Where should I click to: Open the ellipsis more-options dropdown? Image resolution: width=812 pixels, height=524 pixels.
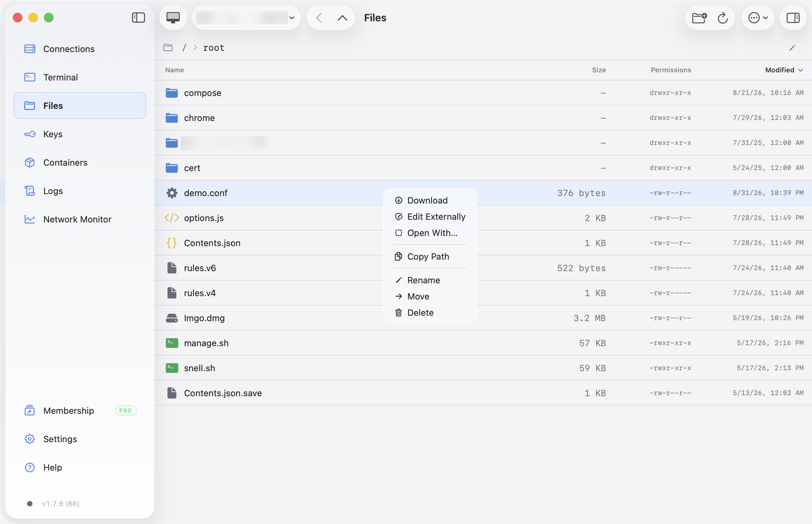pyautogui.click(x=758, y=18)
